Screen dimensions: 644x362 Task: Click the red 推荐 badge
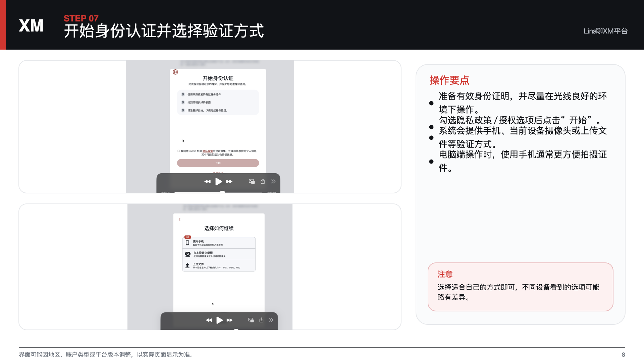click(188, 237)
